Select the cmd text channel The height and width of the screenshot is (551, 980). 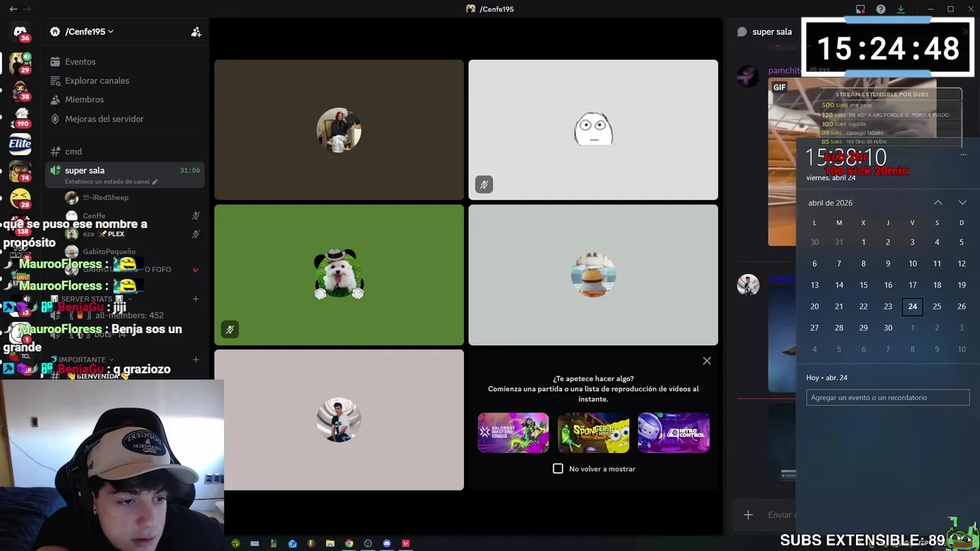pyautogui.click(x=125, y=152)
